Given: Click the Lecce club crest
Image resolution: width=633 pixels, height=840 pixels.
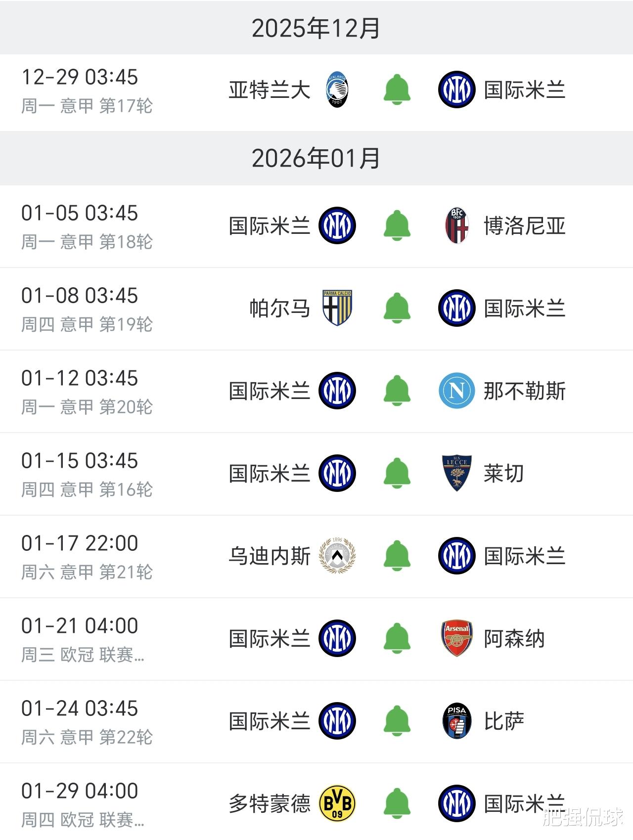Looking at the screenshot, I should tap(456, 473).
